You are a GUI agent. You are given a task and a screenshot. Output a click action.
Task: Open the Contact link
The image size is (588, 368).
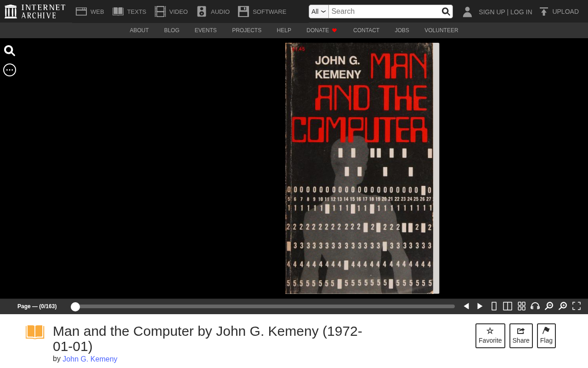click(366, 30)
